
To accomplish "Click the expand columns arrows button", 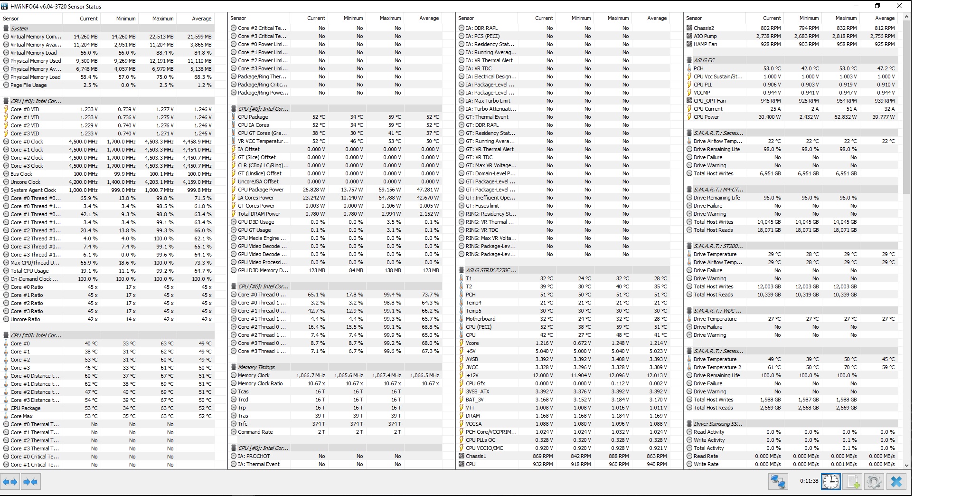I will tap(10, 482).
